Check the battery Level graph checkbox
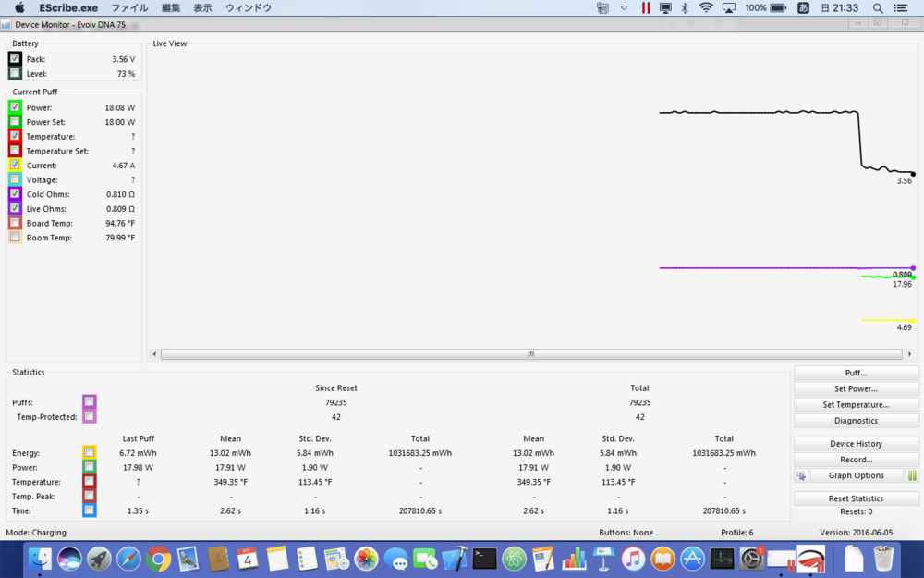Viewport: 924px width, 578px height. pos(15,73)
